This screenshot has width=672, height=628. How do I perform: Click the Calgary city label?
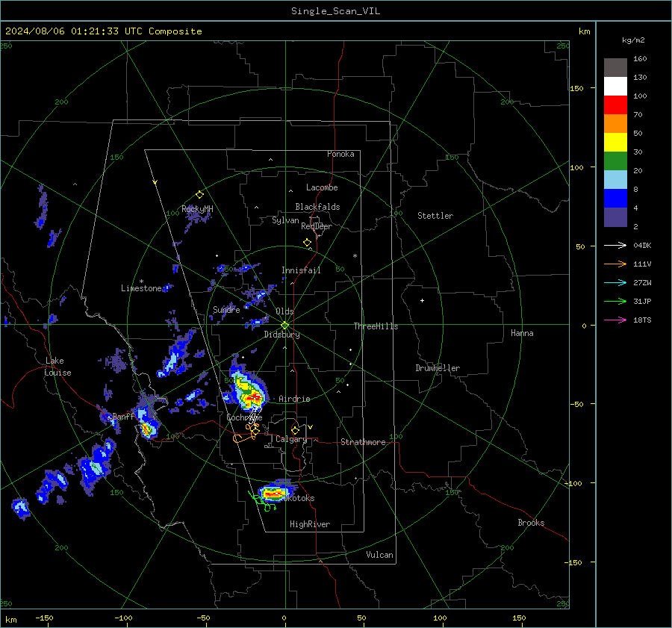291,439
